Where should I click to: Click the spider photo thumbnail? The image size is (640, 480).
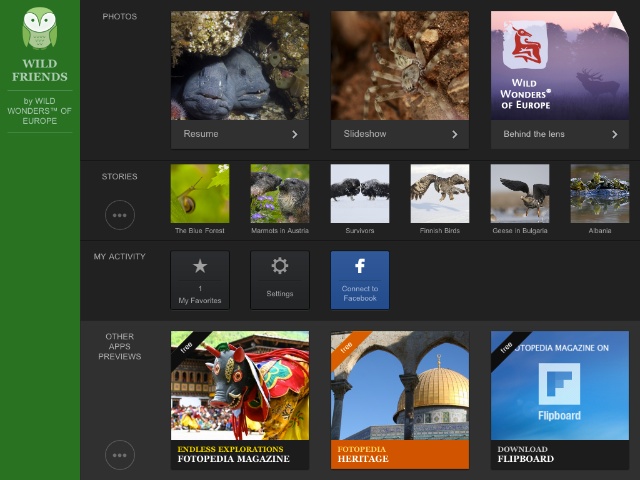click(400, 65)
